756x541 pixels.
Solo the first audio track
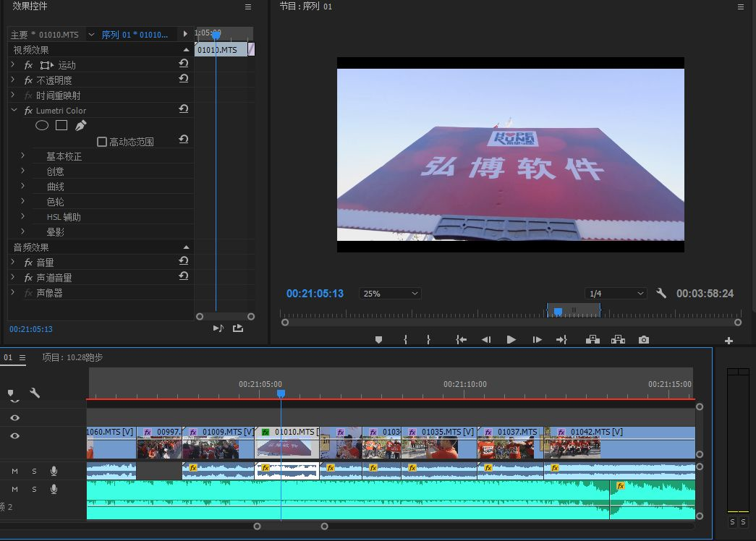click(x=34, y=471)
